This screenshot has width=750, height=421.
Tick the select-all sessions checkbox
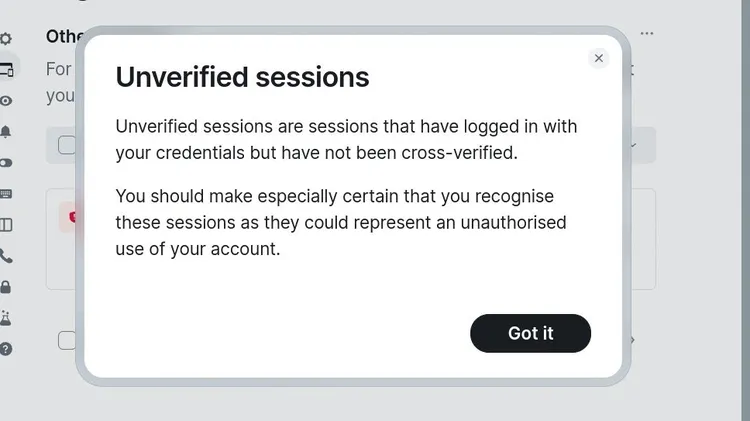66,145
